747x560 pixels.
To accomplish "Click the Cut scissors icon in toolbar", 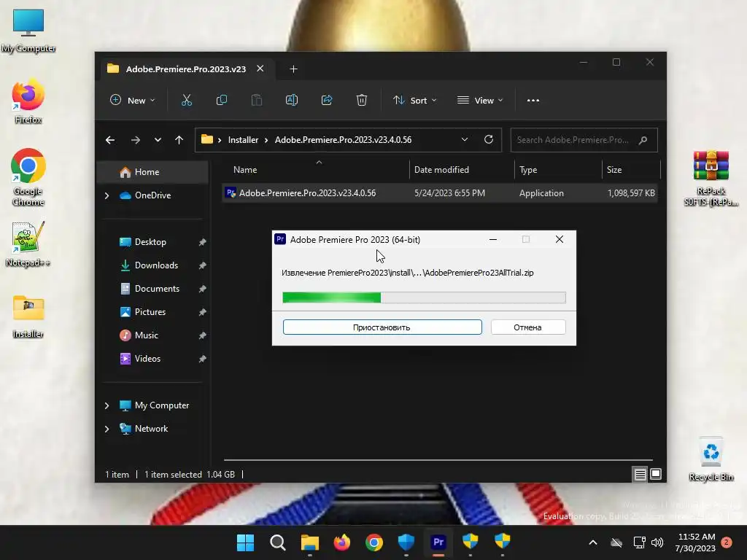I will point(186,100).
